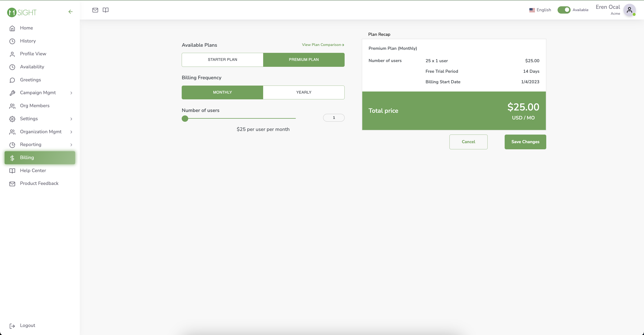The width and height of the screenshot is (644, 335).
Task: Choose YEARLY billing frequency
Action: coord(304,92)
